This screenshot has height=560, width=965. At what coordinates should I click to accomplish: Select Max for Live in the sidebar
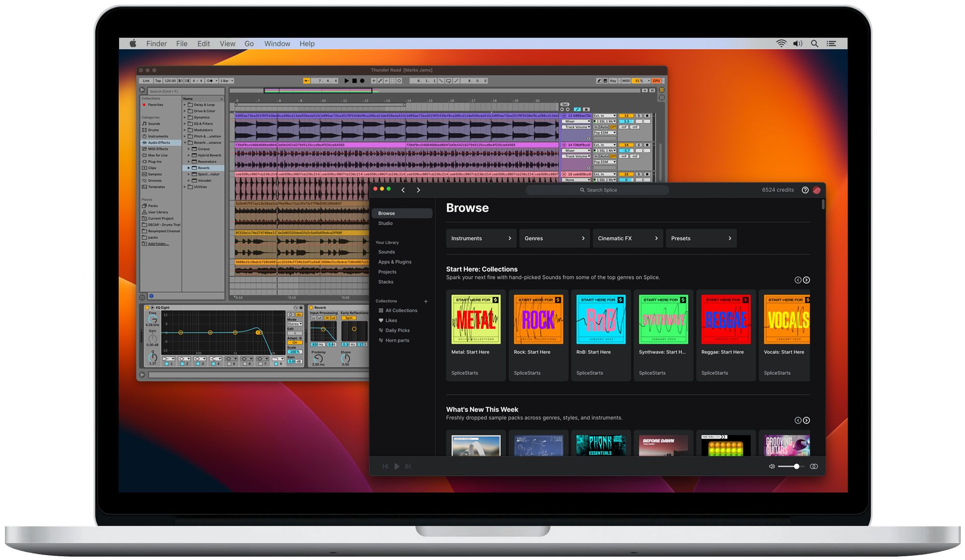(157, 155)
